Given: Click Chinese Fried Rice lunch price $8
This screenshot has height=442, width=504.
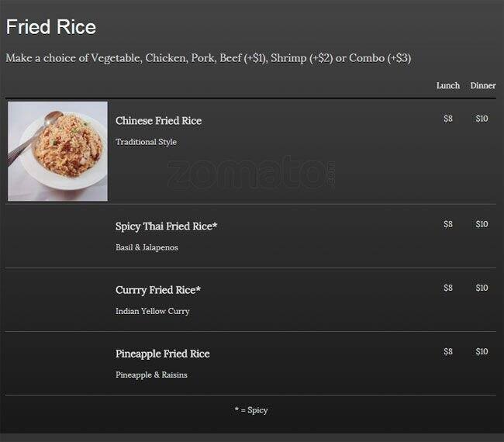Looking at the screenshot, I should [x=448, y=119].
